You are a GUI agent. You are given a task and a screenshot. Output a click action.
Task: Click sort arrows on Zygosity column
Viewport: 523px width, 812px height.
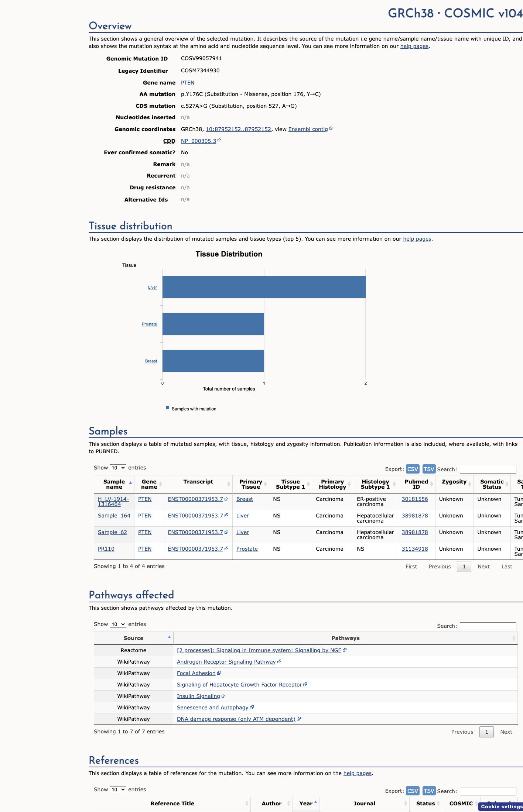(x=469, y=484)
